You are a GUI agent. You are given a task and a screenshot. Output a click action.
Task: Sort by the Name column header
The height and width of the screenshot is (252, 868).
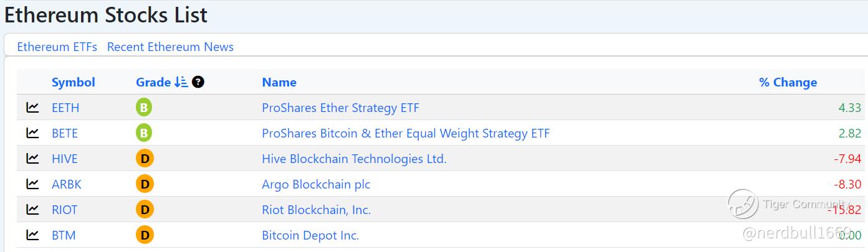tap(279, 82)
